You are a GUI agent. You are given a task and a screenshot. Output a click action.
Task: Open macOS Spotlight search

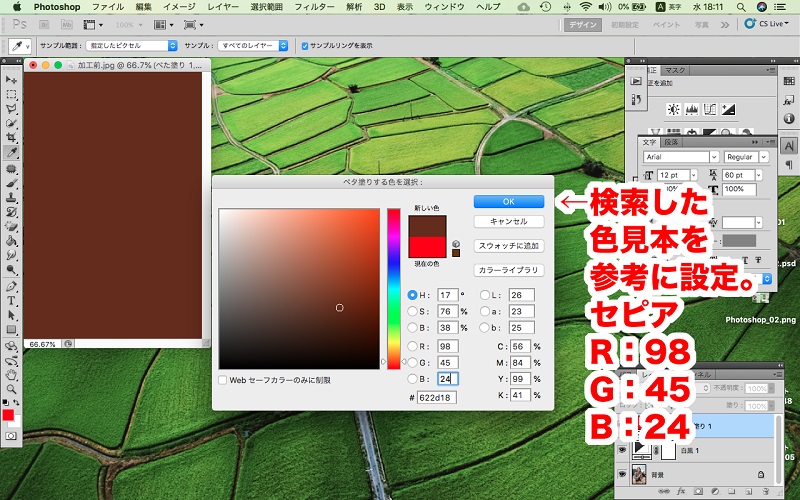point(741,7)
